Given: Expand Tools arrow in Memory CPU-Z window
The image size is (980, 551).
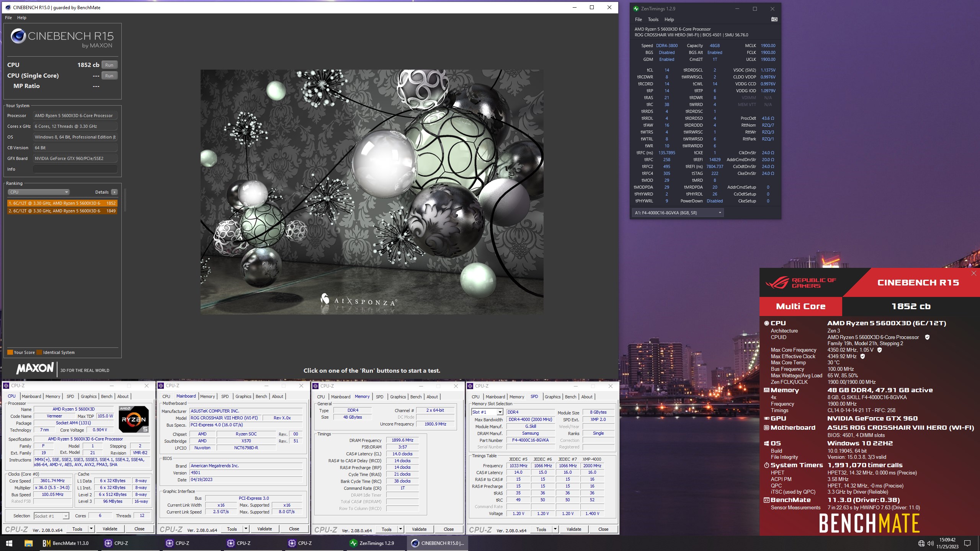Looking at the screenshot, I should (400, 530).
